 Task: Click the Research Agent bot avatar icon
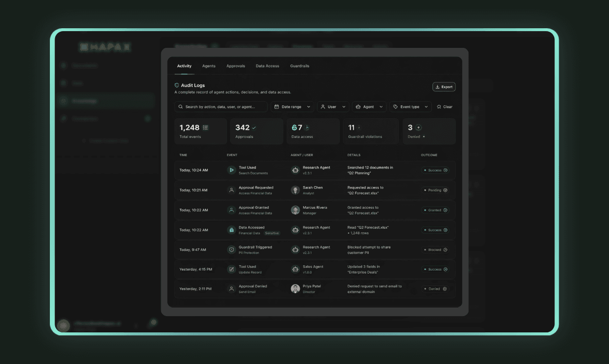point(295,170)
